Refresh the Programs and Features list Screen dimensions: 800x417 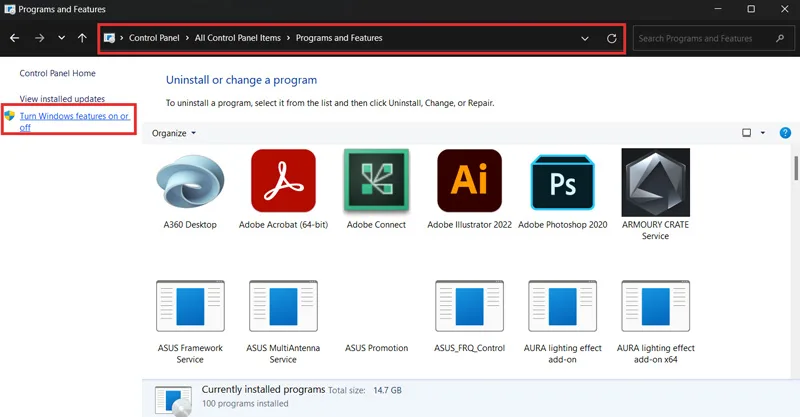[x=611, y=38]
